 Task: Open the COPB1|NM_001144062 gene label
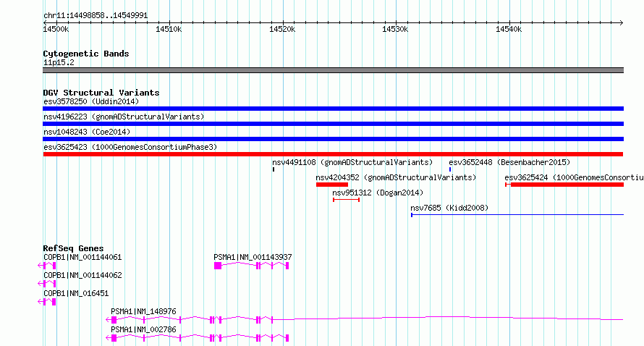click(x=82, y=275)
